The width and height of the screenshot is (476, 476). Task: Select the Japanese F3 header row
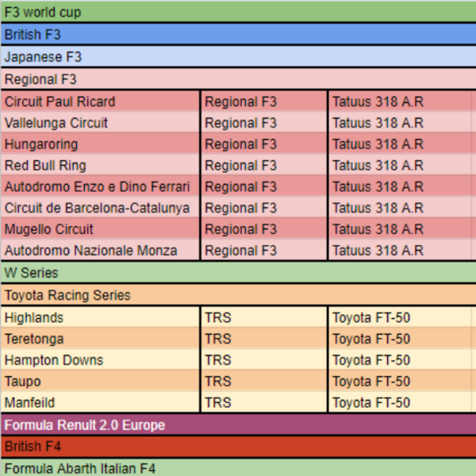[238, 57]
